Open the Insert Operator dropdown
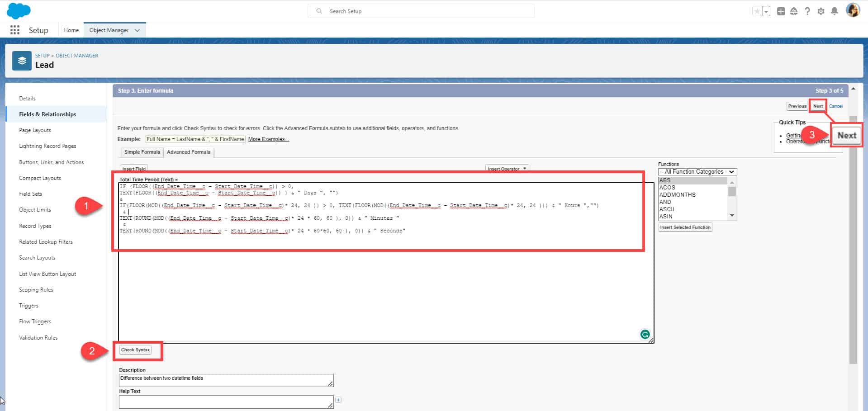The image size is (868, 411). pos(507,168)
